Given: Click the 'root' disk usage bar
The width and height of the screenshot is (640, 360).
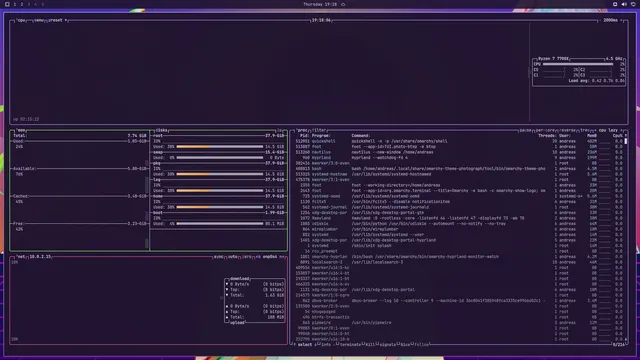Looking at the screenshot, I should coord(220,147).
